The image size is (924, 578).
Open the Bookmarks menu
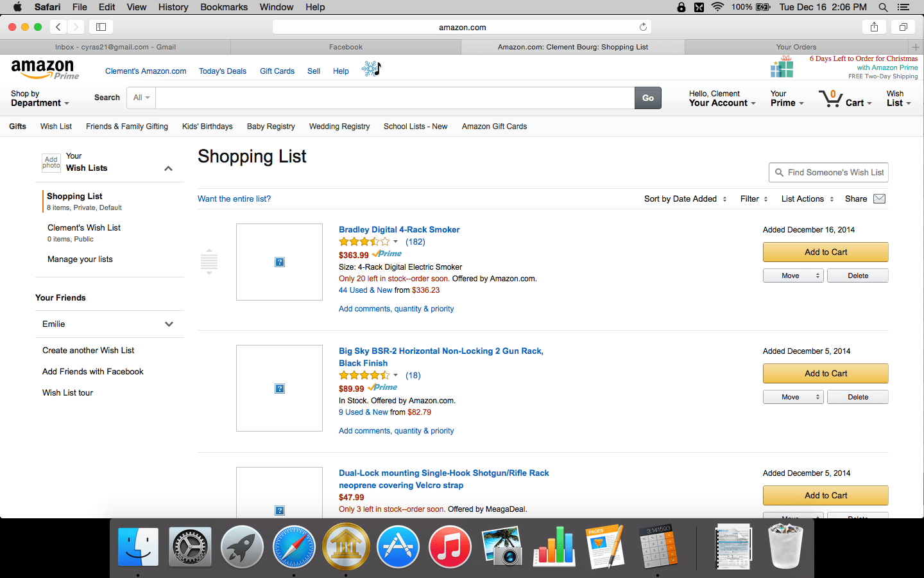point(223,7)
